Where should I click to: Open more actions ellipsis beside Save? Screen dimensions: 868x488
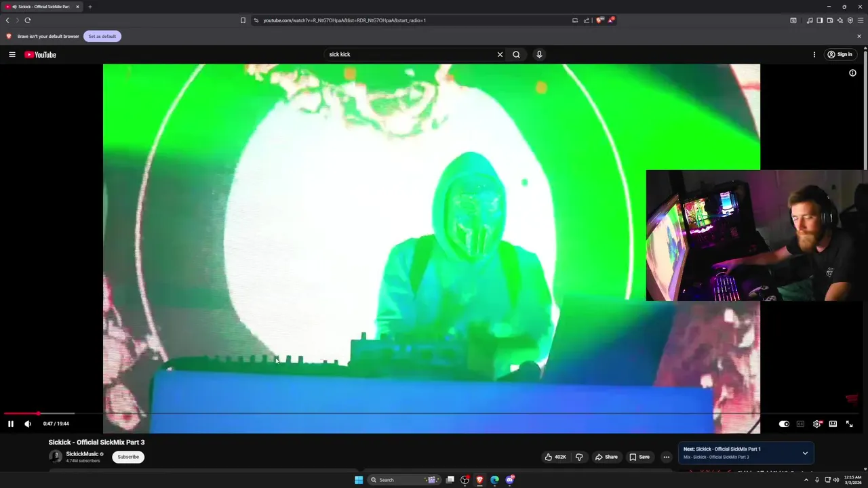[666, 457]
